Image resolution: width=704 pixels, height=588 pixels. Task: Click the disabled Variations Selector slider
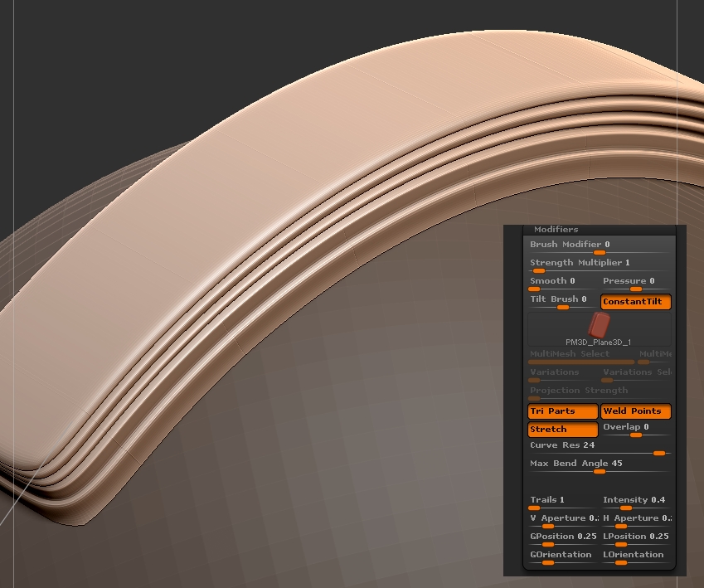(636, 376)
